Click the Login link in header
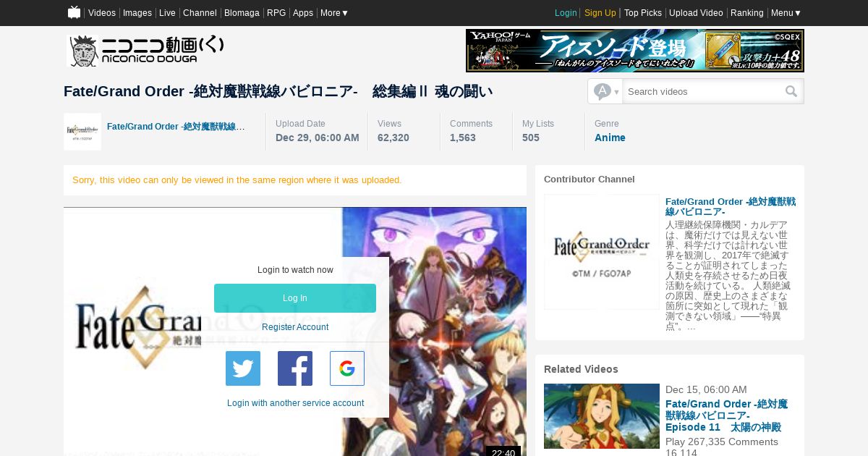The height and width of the screenshot is (456, 868). point(566,13)
